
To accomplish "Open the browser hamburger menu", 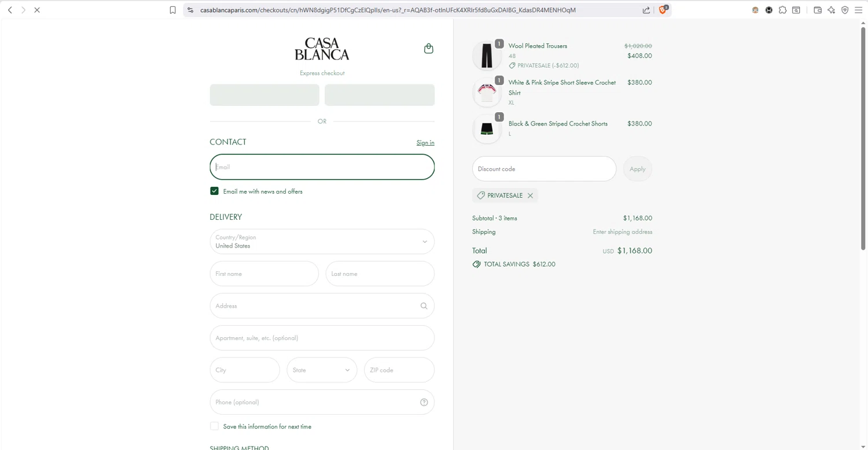I will click(x=859, y=10).
